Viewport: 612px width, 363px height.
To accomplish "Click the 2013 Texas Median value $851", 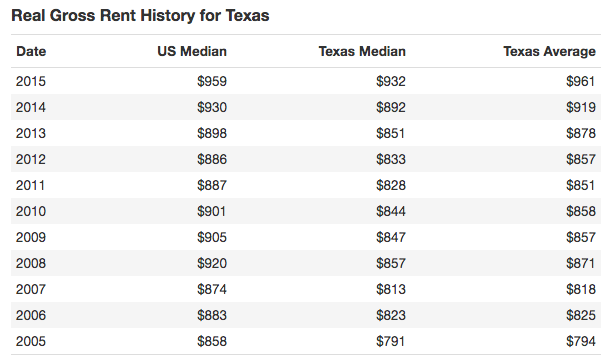I will tap(391, 133).
